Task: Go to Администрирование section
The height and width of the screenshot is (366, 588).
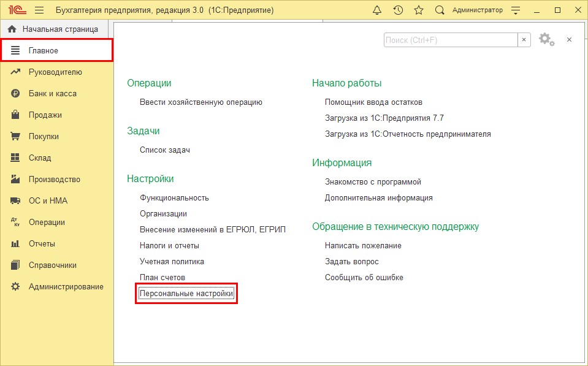Action: [66, 287]
